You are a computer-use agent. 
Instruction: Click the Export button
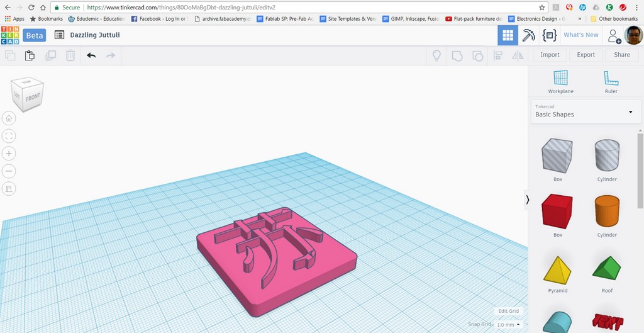point(586,55)
